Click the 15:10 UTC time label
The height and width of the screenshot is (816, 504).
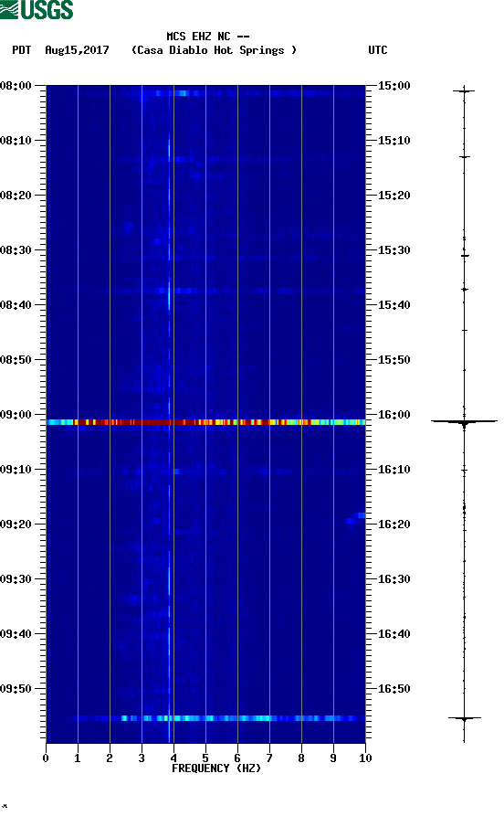click(394, 141)
